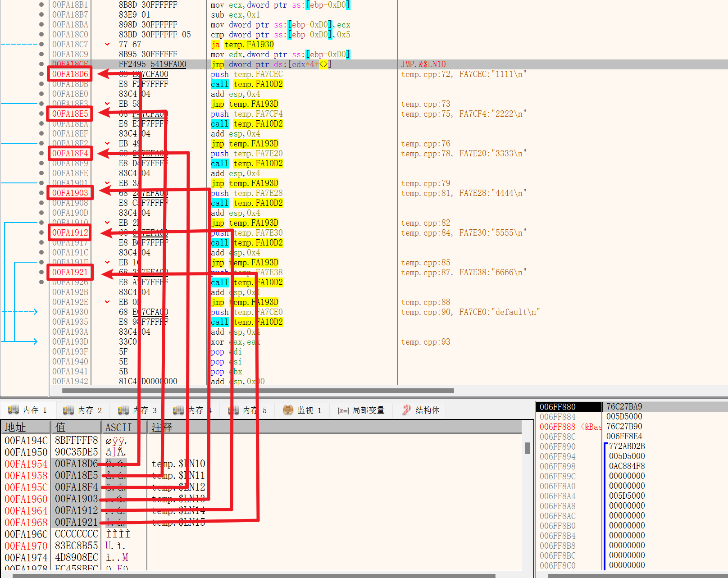Click the ASCII column header

(x=118, y=427)
